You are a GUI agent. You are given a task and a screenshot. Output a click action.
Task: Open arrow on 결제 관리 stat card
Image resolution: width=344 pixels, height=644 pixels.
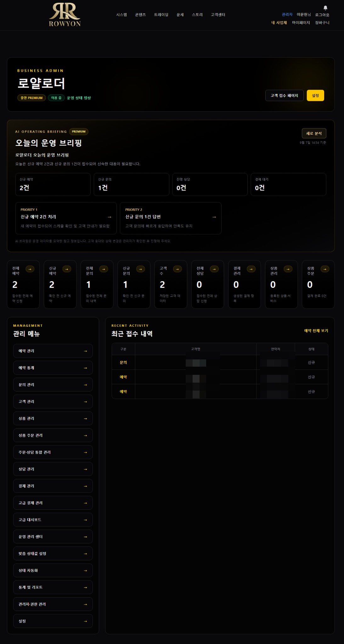coord(251,269)
